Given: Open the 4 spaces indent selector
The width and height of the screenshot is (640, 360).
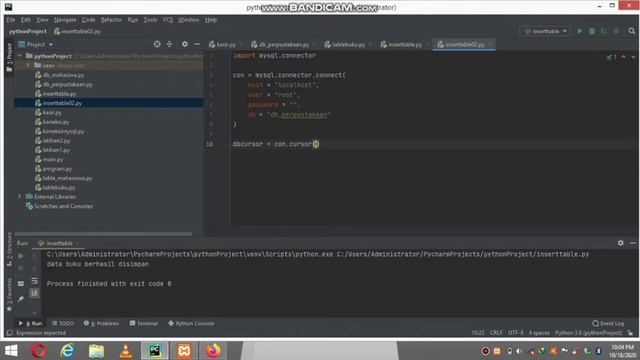Looking at the screenshot, I should tap(539, 333).
